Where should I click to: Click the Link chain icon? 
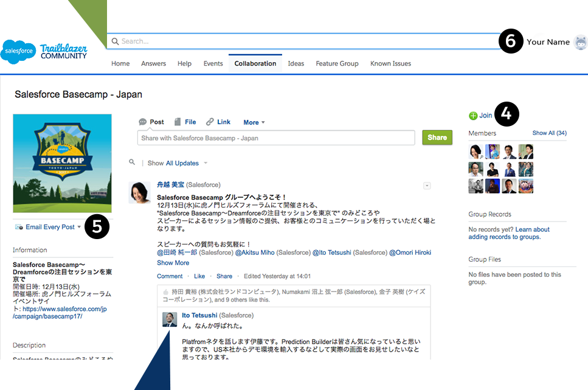(x=210, y=122)
